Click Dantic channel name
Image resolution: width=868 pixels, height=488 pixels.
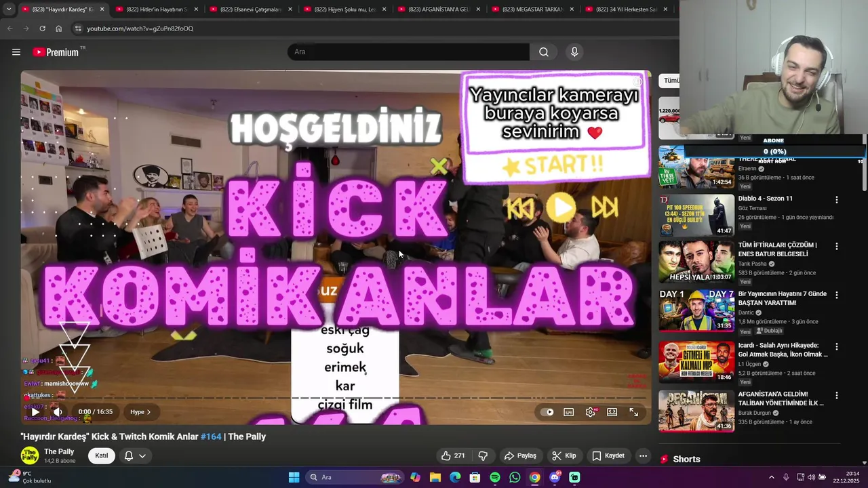746,312
